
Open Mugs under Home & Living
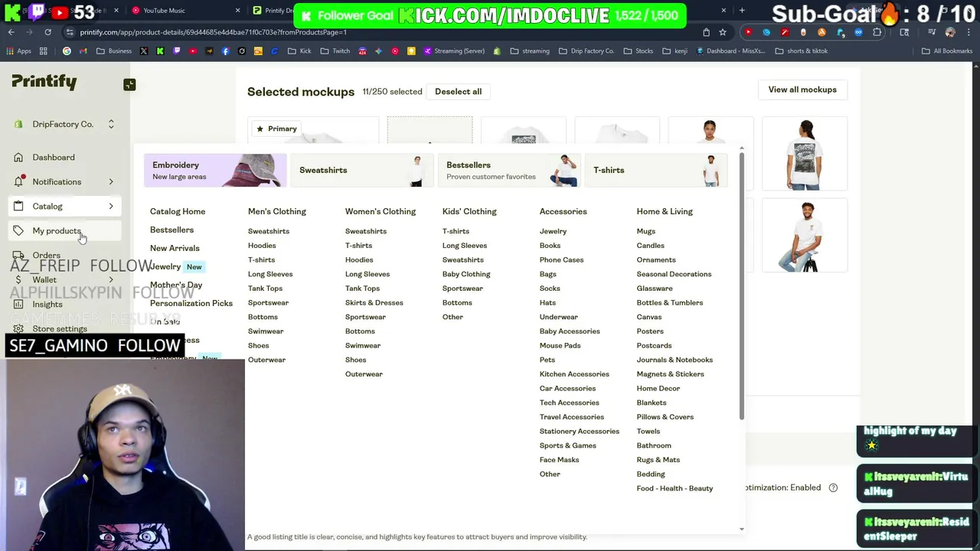click(x=645, y=231)
